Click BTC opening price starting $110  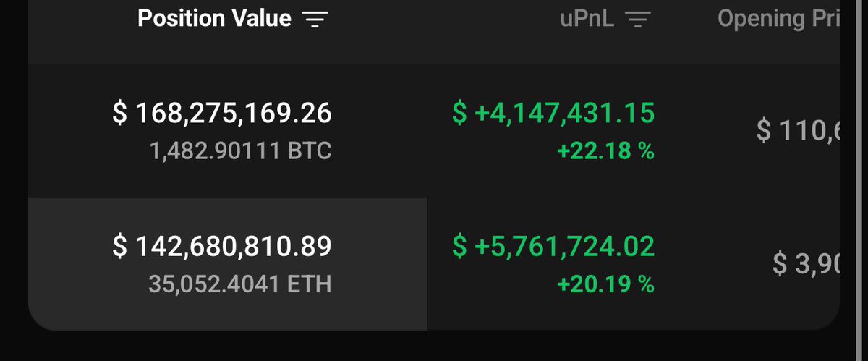tap(798, 131)
